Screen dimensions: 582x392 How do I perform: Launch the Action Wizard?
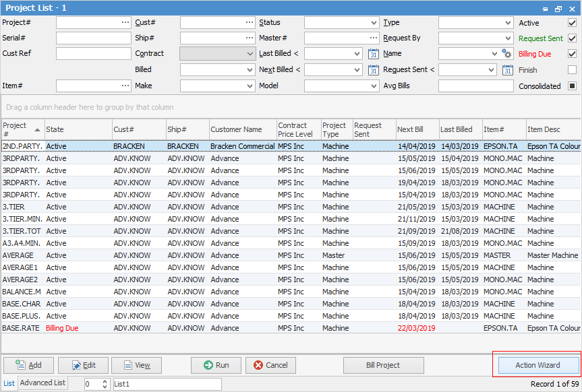[x=537, y=365]
